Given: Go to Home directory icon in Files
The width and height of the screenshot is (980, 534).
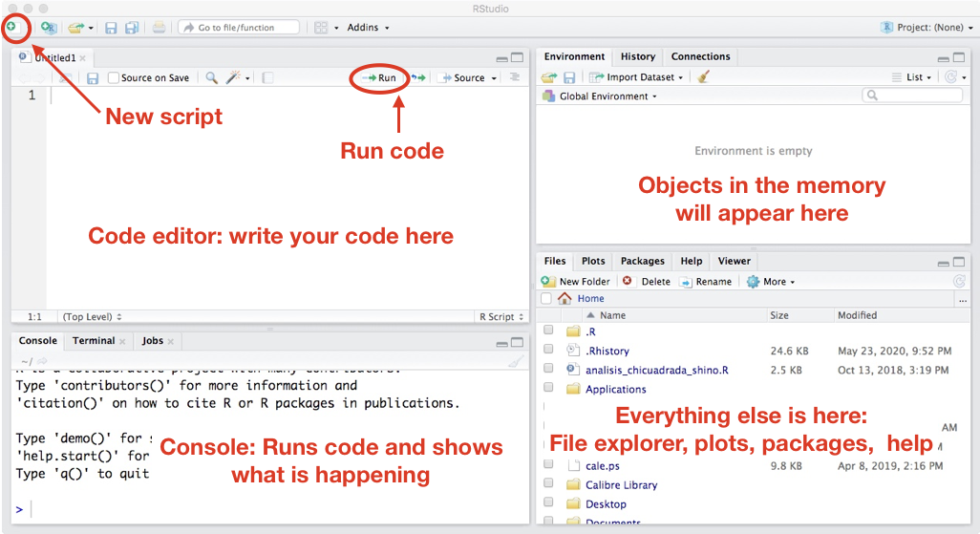Looking at the screenshot, I should click(565, 298).
